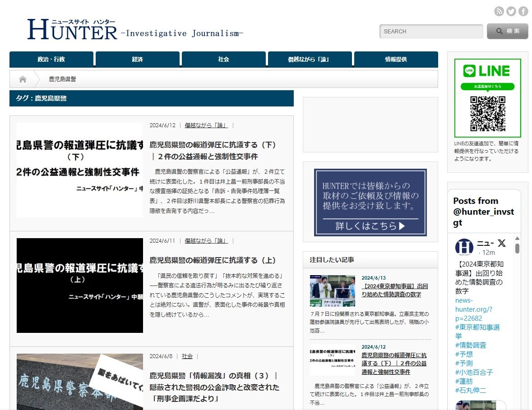Click hashtag #石丸伸二
Viewport: 532px width, 410px height.
point(471,390)
